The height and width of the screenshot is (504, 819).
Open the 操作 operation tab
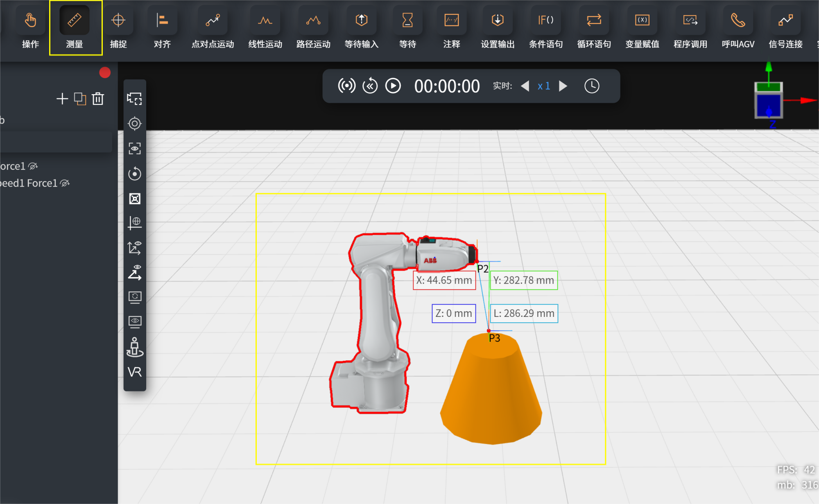30,28
